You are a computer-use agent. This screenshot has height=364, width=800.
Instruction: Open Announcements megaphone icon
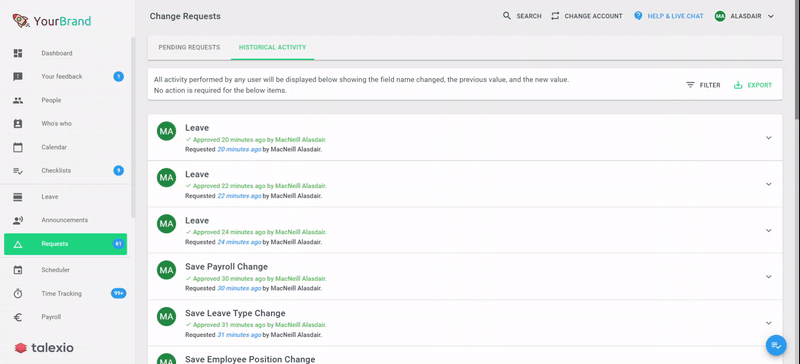click(18, 220)
